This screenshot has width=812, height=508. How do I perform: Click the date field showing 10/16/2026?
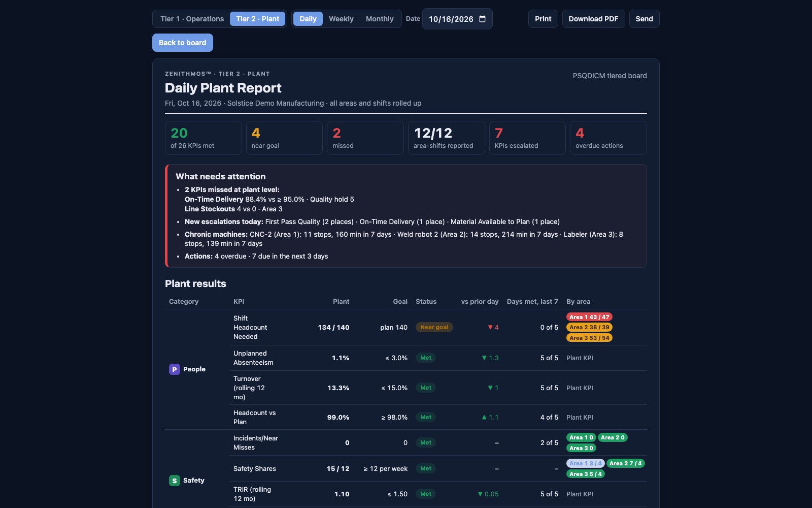pyautogui.click(x=457, y=19)
